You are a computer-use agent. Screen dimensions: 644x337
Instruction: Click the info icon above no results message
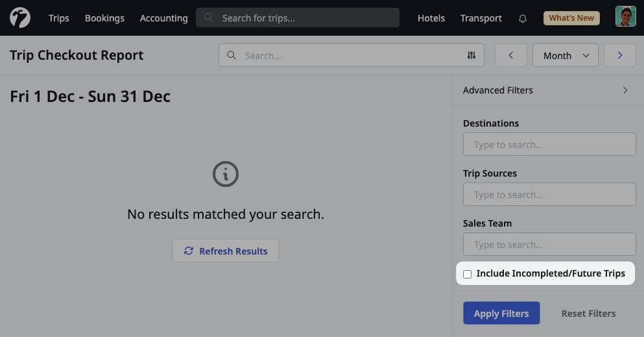tap(226, 174)
